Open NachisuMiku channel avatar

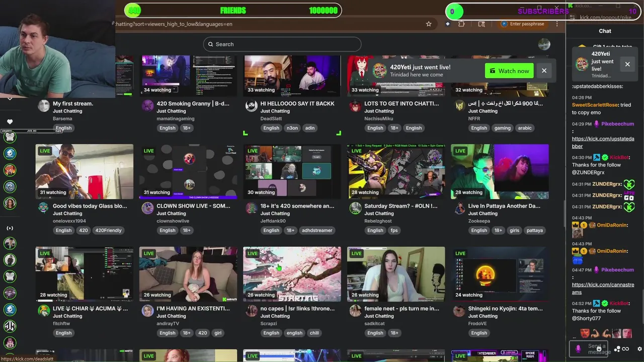click(355, 106)
